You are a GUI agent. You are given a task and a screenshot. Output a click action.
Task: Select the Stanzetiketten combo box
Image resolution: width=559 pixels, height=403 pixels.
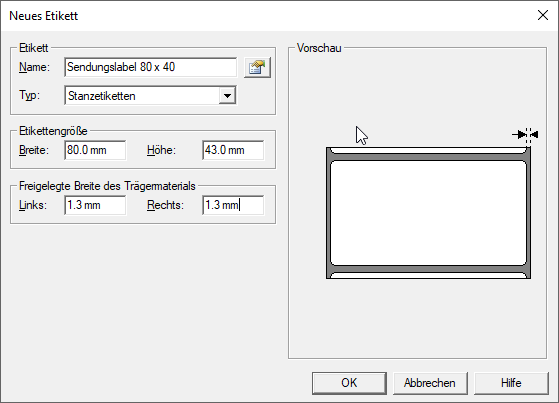150,96
